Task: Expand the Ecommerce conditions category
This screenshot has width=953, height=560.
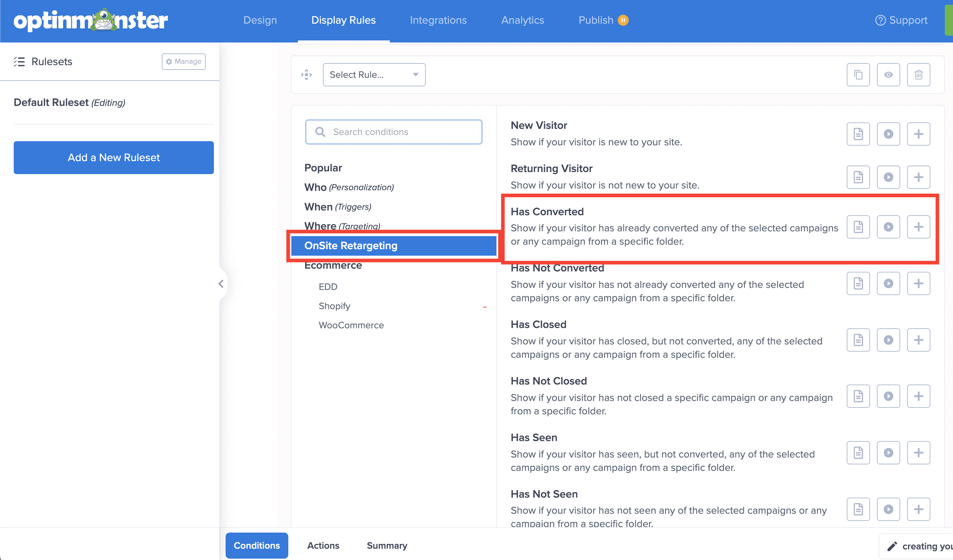Action: pos(333,266)
